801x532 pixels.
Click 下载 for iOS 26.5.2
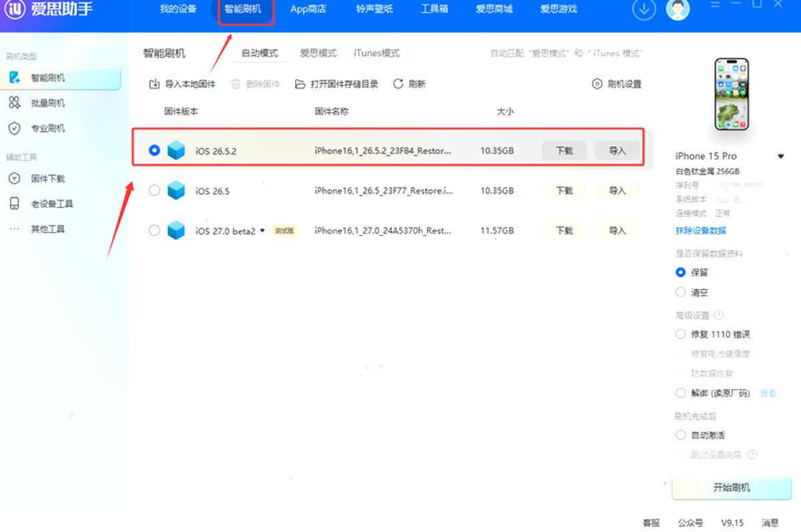click(564, 151)
